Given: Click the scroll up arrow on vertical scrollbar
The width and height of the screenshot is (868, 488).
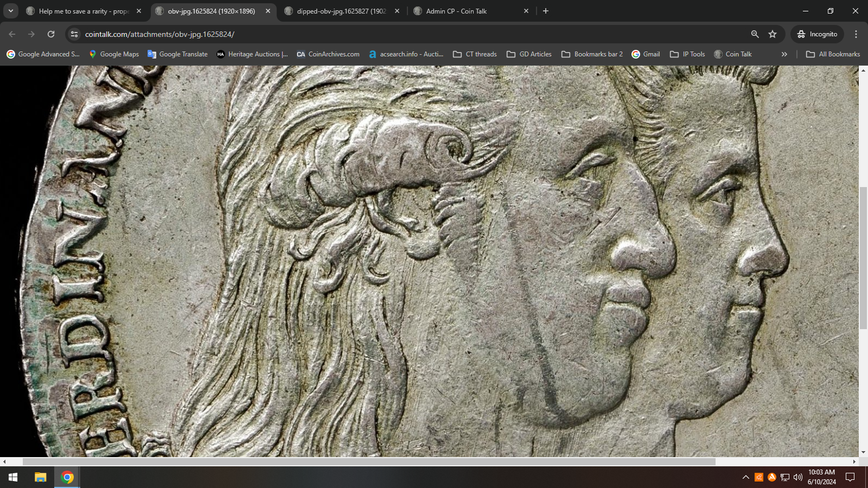Looking at the screenshot, I should coord(863,70).
